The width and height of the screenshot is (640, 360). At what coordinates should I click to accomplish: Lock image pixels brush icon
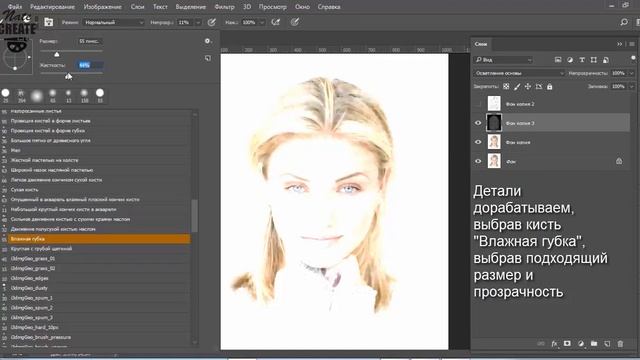(x=517, y=87)
